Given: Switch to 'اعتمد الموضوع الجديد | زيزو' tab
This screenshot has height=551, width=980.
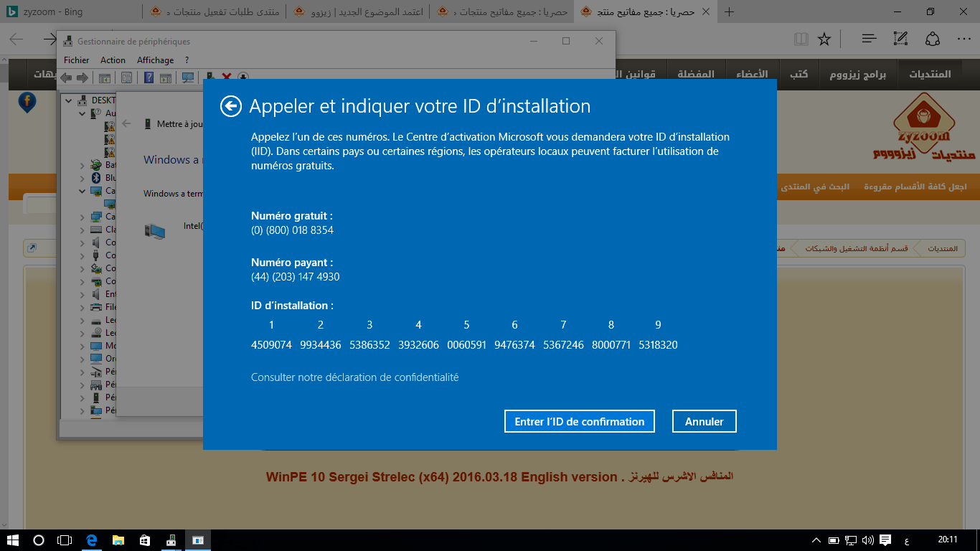Looking at the screenshot, I should click(x=358, y=11).
